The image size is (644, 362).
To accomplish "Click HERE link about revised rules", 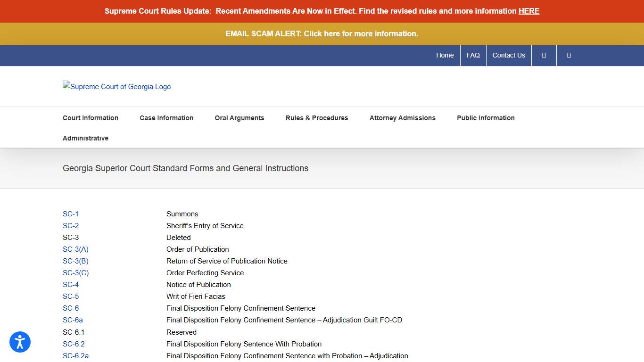I will click(x=528, y=11).
